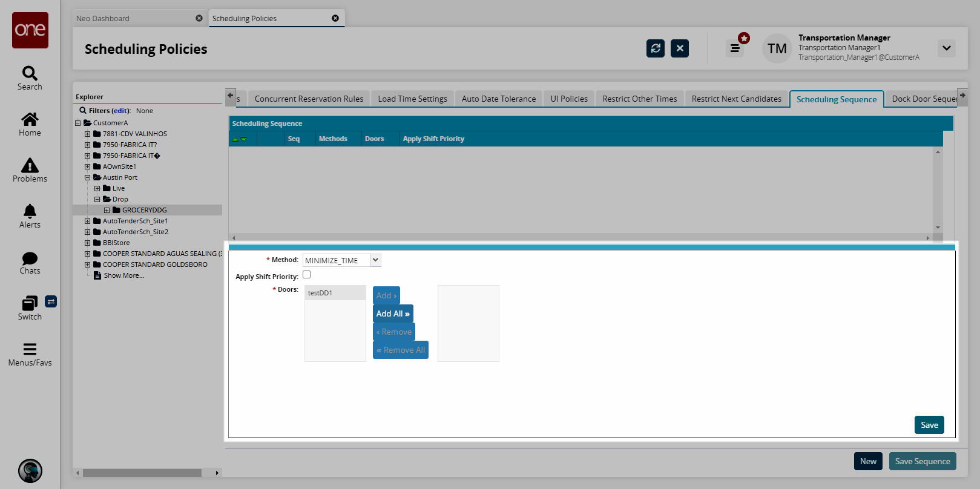Close the Scheduling Policies tab
Viewport: 980px width, 489px height.
[x=335, y=18]
